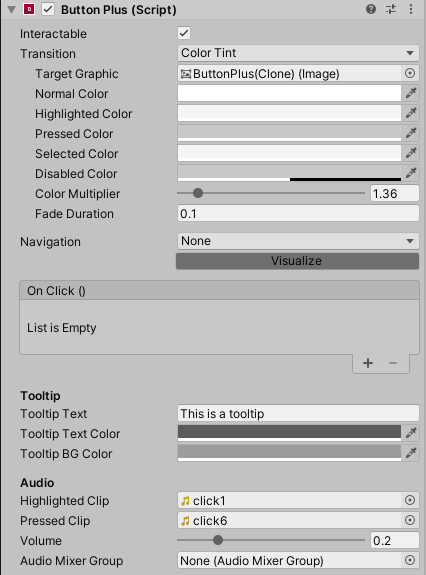Screen dimensions: 426x575
Task: Open the component presets icon
Action: (391, 9)
